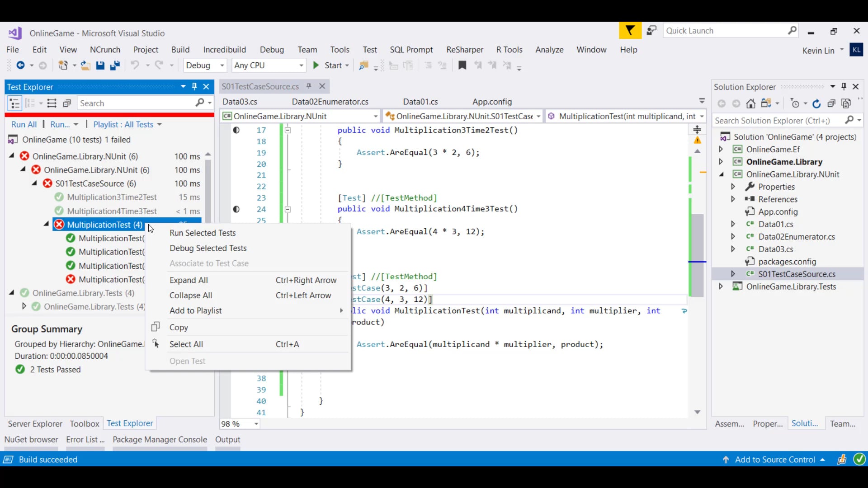Toggle hierarchy view button in Test Explorer
This screenshot has width=868, height=488.
pyautogui.click(x=14, y=103)
